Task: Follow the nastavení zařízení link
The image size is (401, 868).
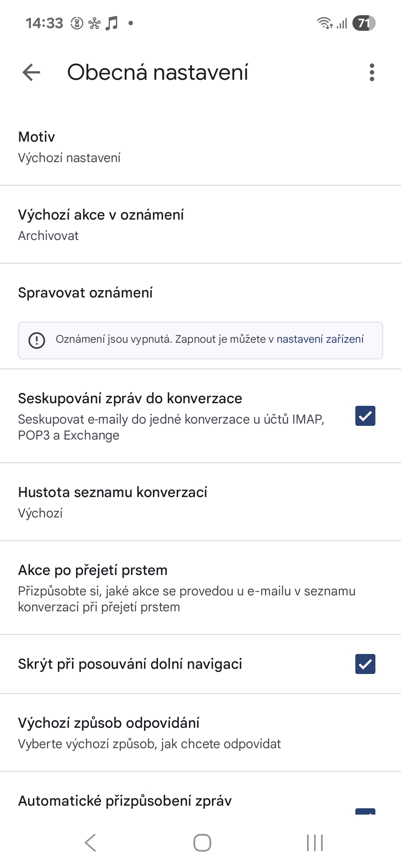Action: click(320, 339)
